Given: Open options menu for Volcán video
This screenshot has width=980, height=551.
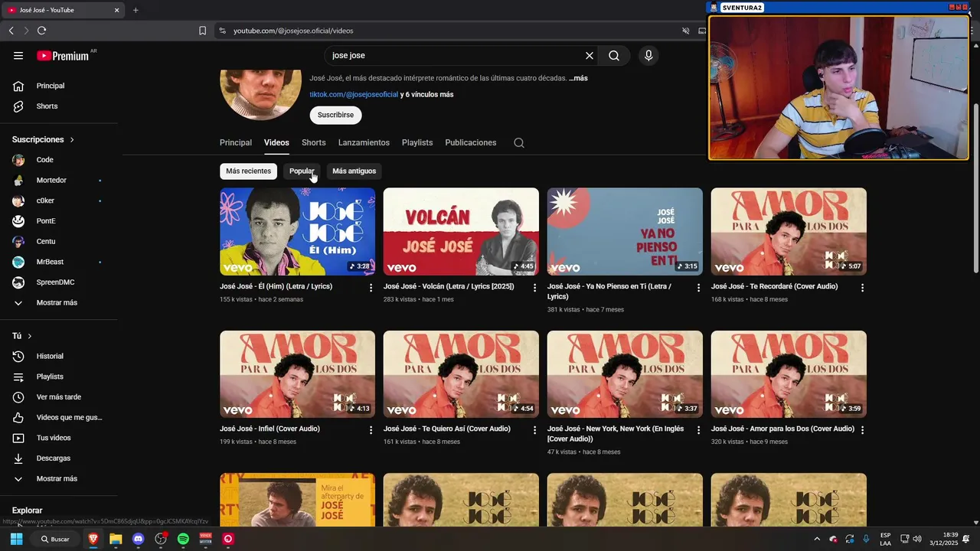Looking at the screenshot, I should [535, 288].
